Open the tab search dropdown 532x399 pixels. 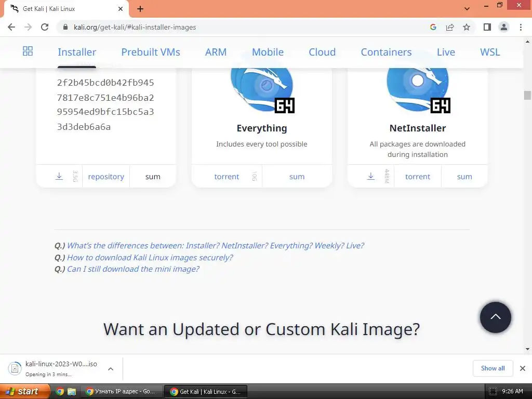click(467, 9)
